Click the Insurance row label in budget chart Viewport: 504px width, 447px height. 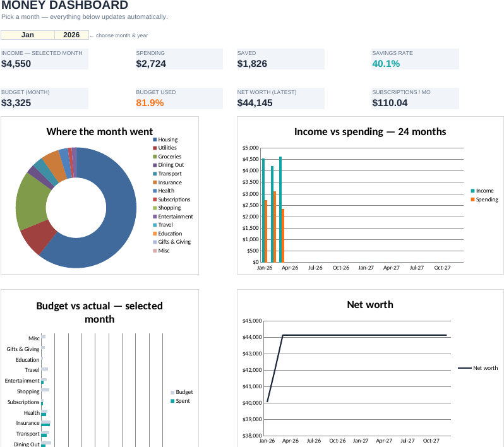pos(28,423)
